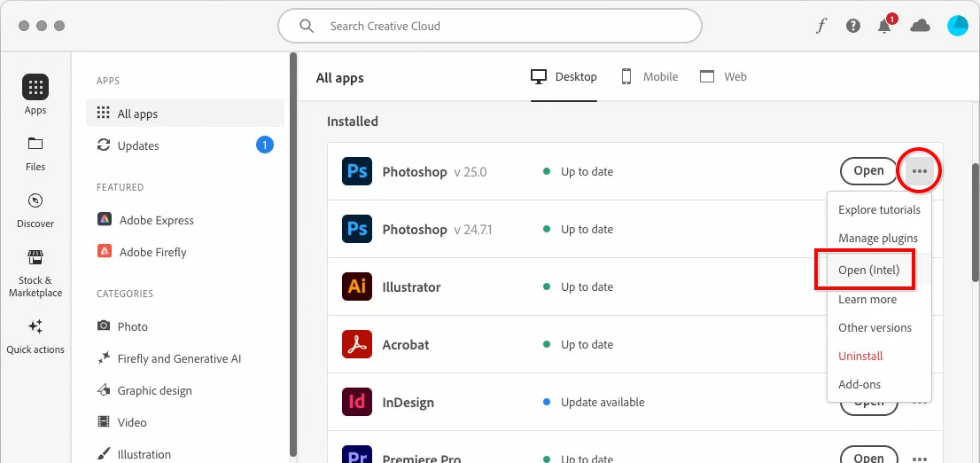Select Updates in the sidebar
Screen dimensions: 980x463
(185, 145)
